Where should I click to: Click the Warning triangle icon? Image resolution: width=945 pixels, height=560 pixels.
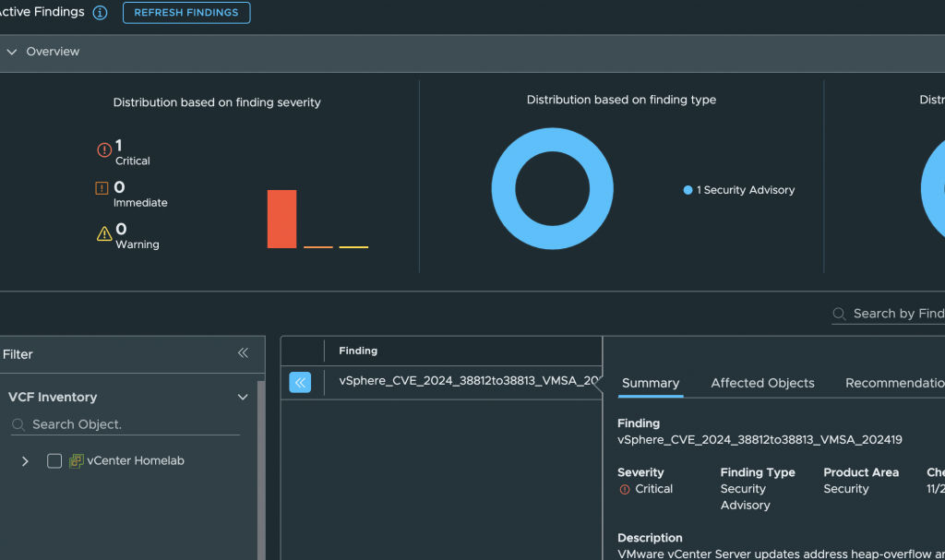(x=104, y=233)
